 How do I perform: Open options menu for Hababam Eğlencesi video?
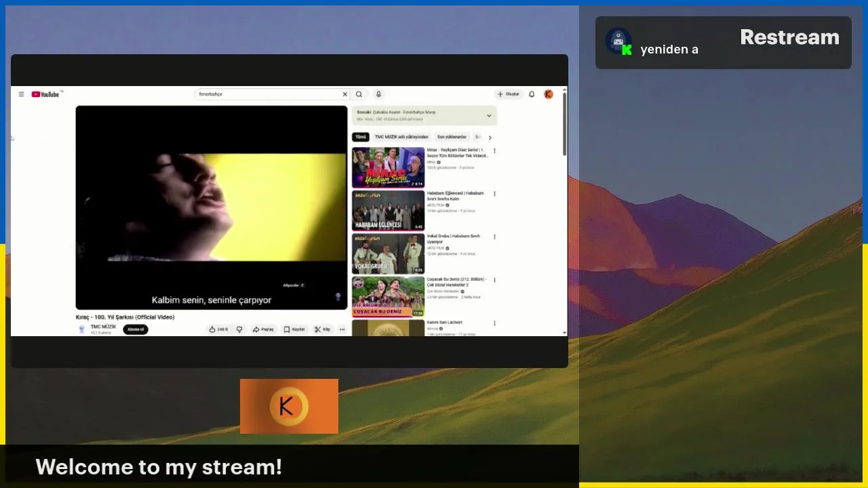tap(494, 194)
